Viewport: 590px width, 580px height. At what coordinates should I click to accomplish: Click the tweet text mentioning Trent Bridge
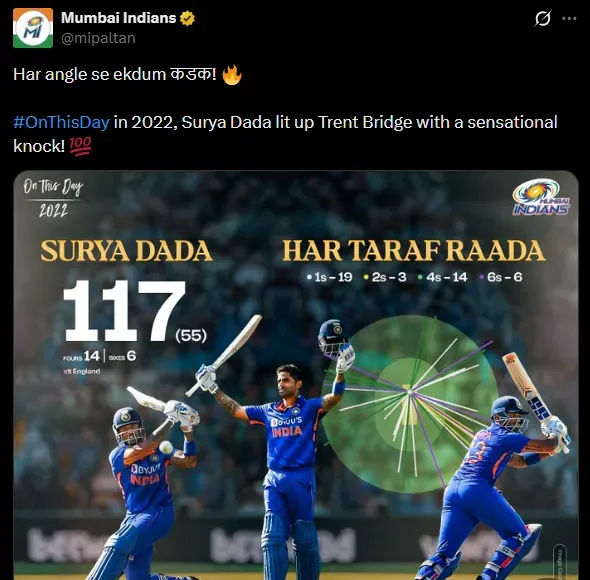tap(285, 134)
